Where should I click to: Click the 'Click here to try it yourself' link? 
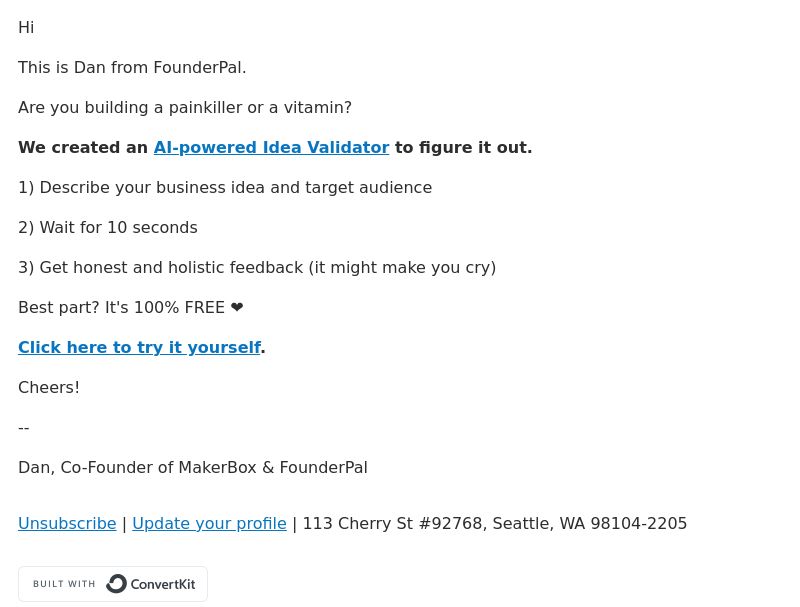coord(139,347)
